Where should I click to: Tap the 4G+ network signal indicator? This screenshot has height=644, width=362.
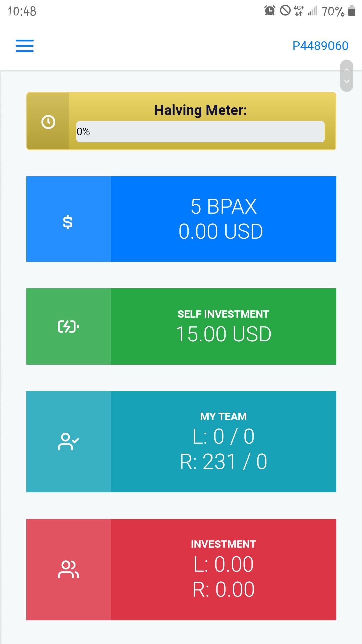299,11
